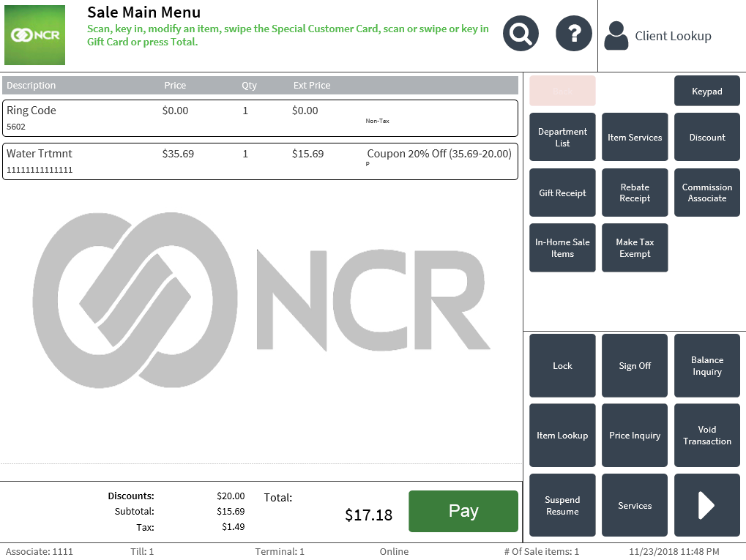Choose Commission Associate
This screenshot has width=746, height=560.
(706, 193)
